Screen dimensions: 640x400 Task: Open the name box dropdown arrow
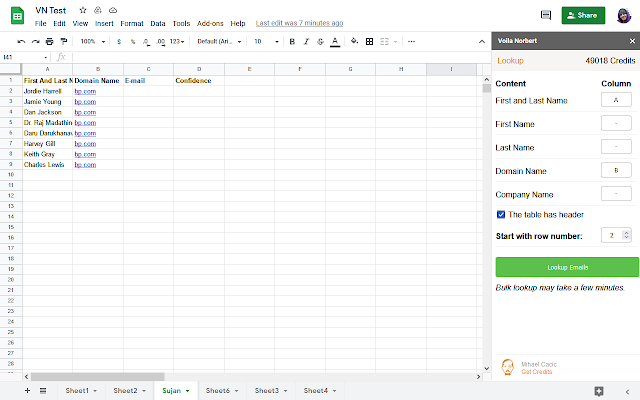[x=45, y=58]
